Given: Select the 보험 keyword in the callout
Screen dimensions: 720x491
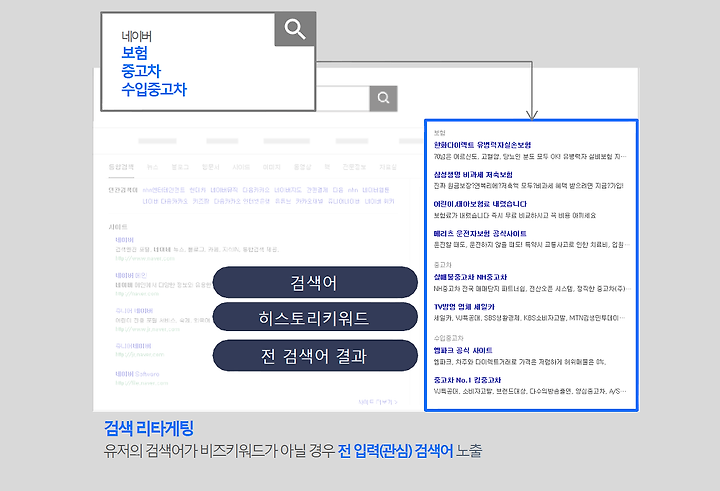Looking at the screenshot, I should click(134, 53).
